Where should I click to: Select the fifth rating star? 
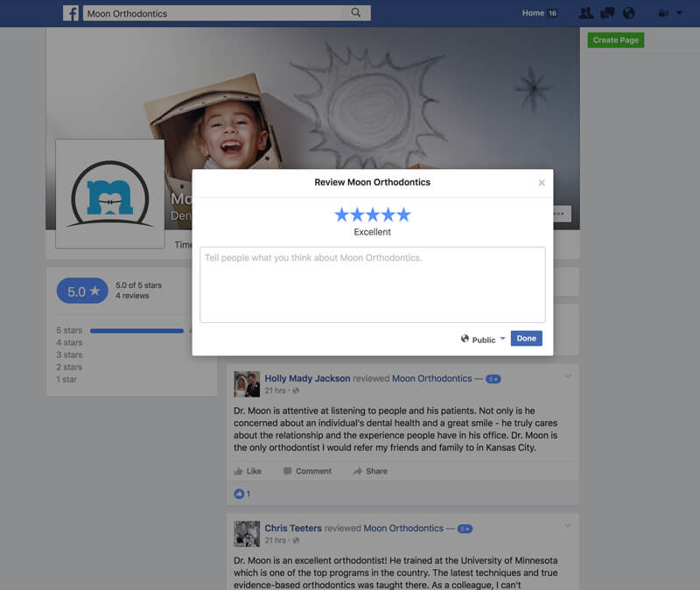click(402, 213)
